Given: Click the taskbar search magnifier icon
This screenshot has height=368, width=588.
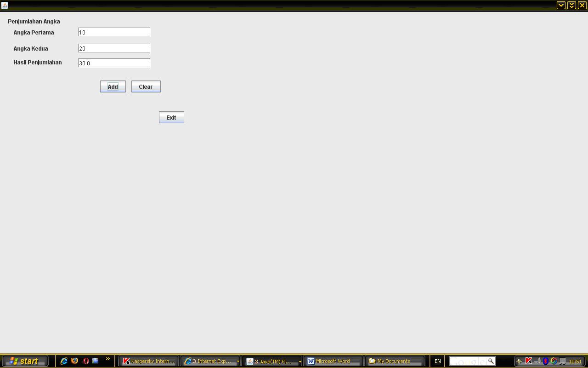Looking at the screenshot, I should click(491, 361).
